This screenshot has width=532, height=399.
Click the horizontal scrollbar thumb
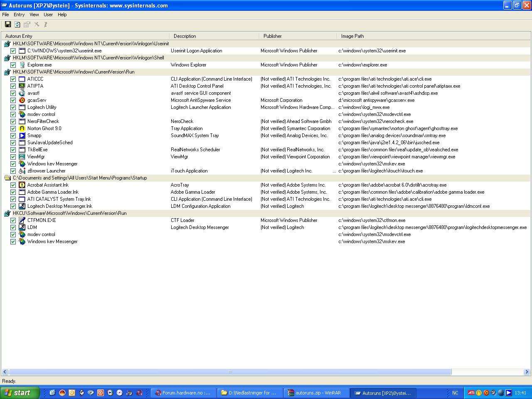click(x=230, y=372)
